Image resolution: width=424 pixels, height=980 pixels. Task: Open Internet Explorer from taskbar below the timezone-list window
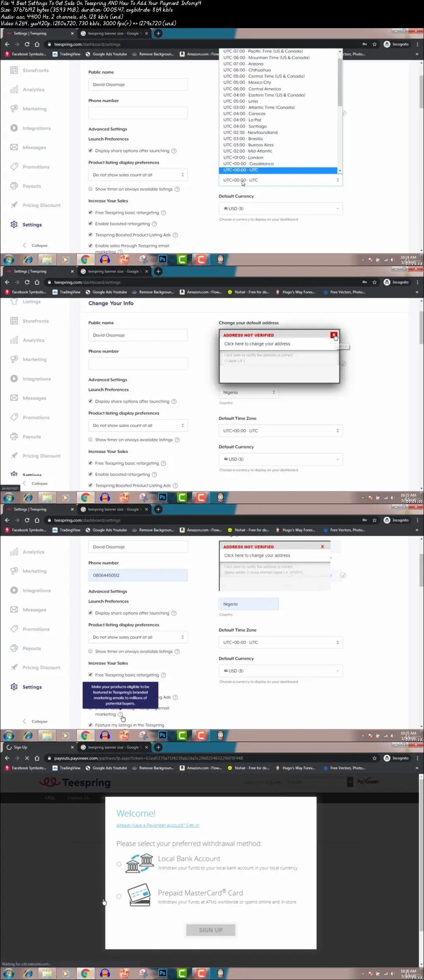click(28, 259)
